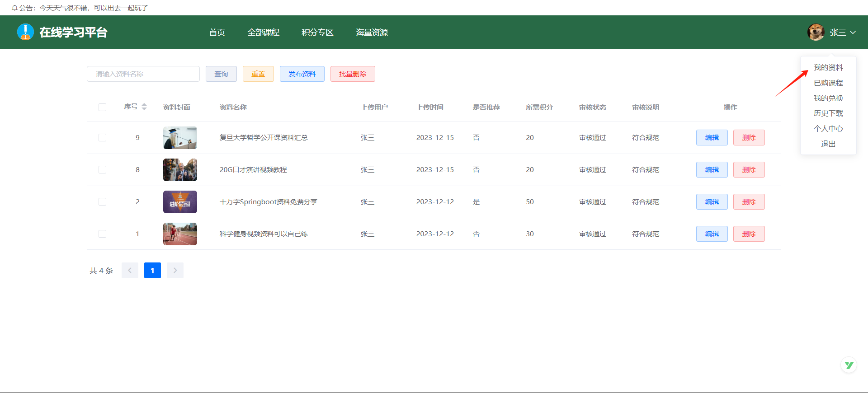Click the 批量删除 button
The width and height of the screenshot is (868, 393).
point(353,74)
